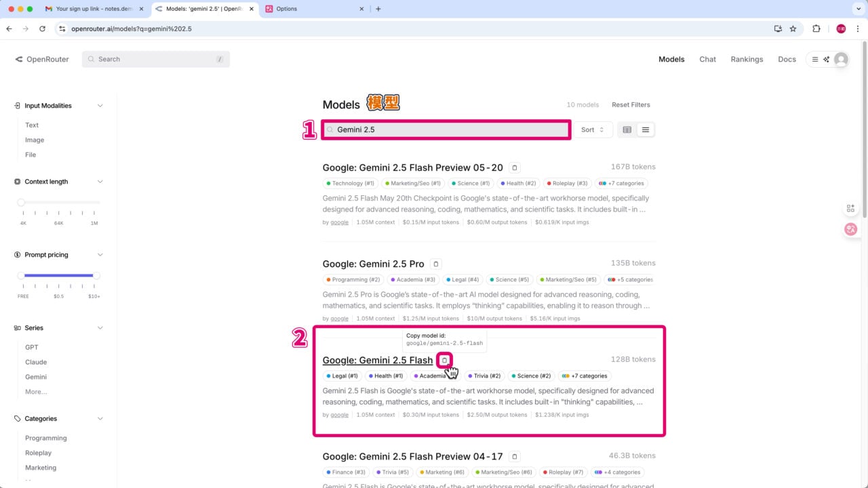Click models filter field containing Gemini 2.5

(x=446, y=129)
